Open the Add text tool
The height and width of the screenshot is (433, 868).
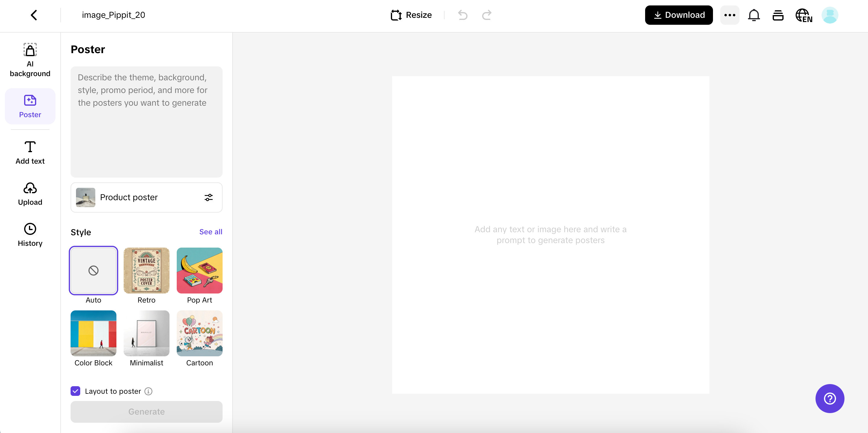point(30,152)
